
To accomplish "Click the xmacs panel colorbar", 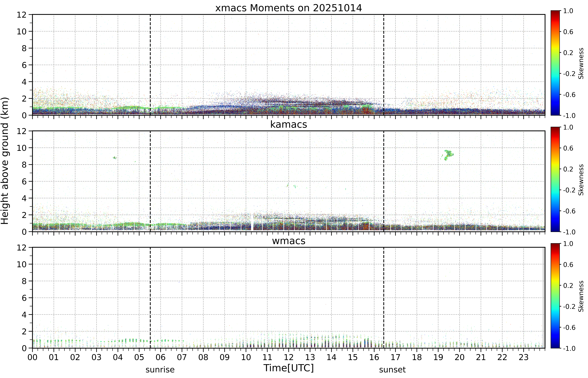I will pos(555,63).
